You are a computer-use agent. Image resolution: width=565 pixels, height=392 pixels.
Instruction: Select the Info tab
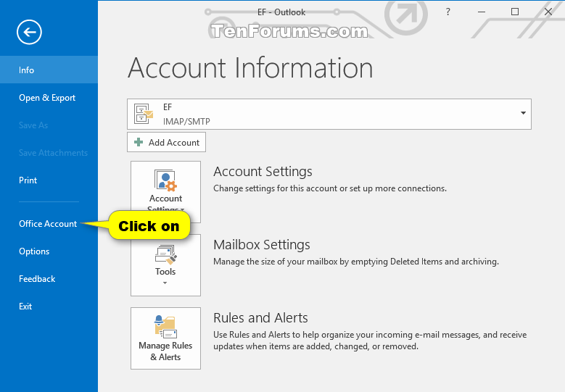tap(49, 70)
